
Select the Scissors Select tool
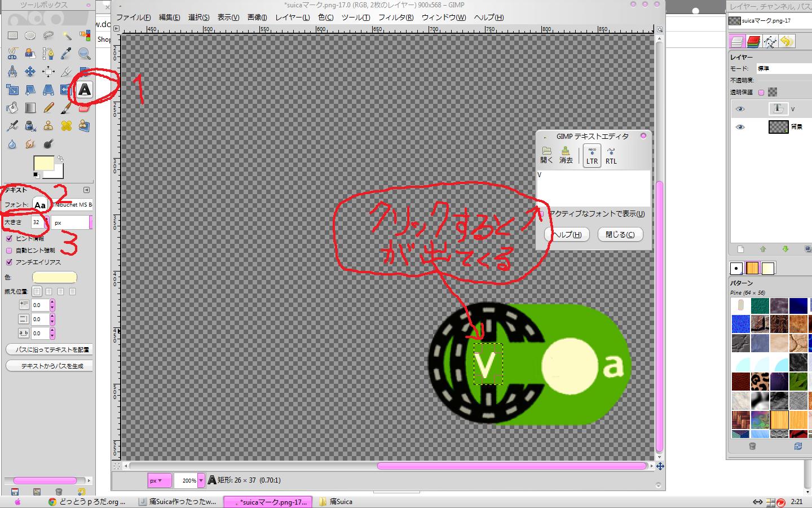tap(12, 54)
